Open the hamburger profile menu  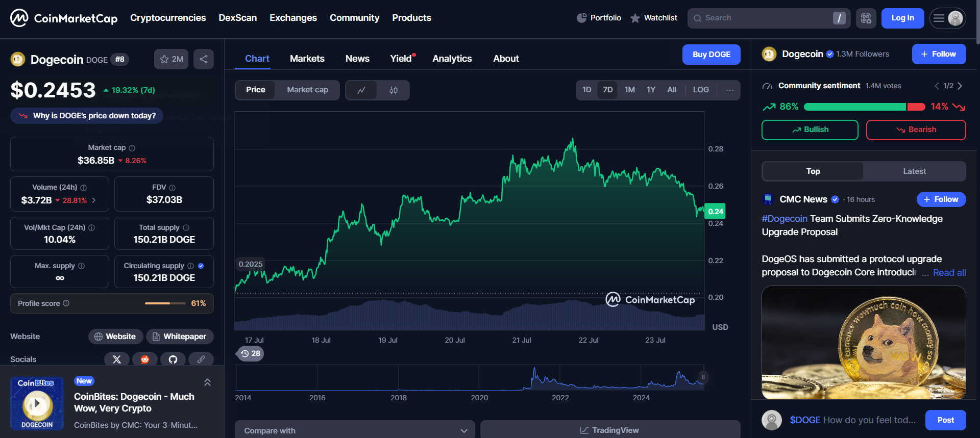coord(947,18)
